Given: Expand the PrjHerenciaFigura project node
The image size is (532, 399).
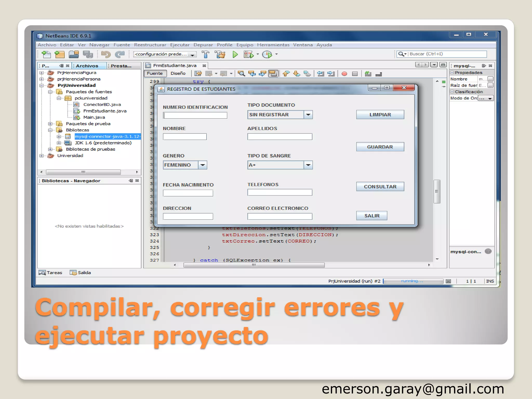Looking at the screenshot, I should [x=41, y=73].
